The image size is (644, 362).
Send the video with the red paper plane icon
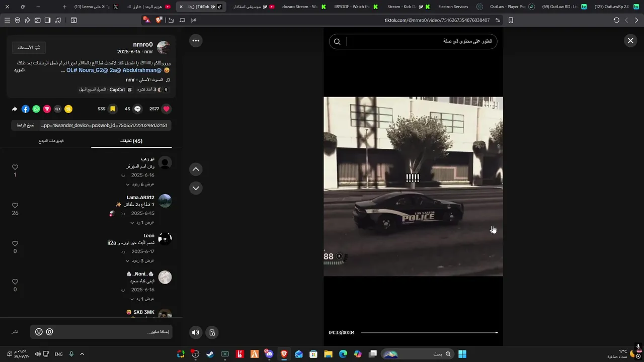pos(47,109)
